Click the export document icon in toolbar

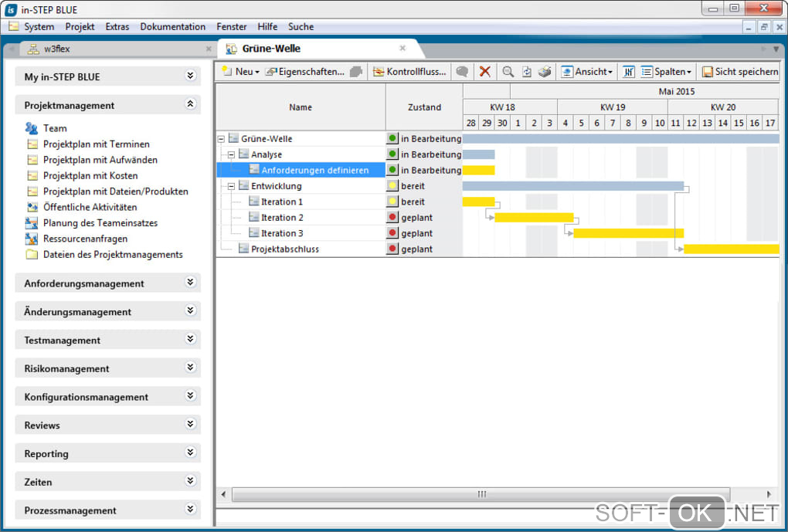(527, 72)
